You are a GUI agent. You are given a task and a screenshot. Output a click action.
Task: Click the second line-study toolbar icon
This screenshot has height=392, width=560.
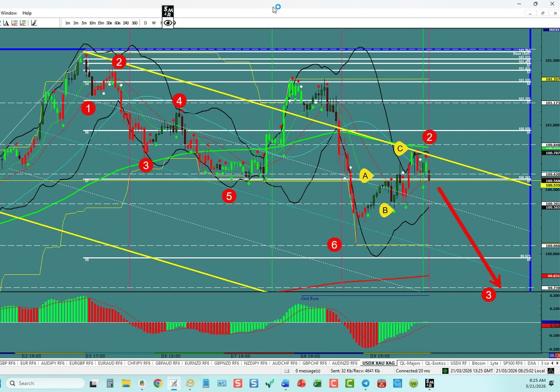[x=22, y=22]
